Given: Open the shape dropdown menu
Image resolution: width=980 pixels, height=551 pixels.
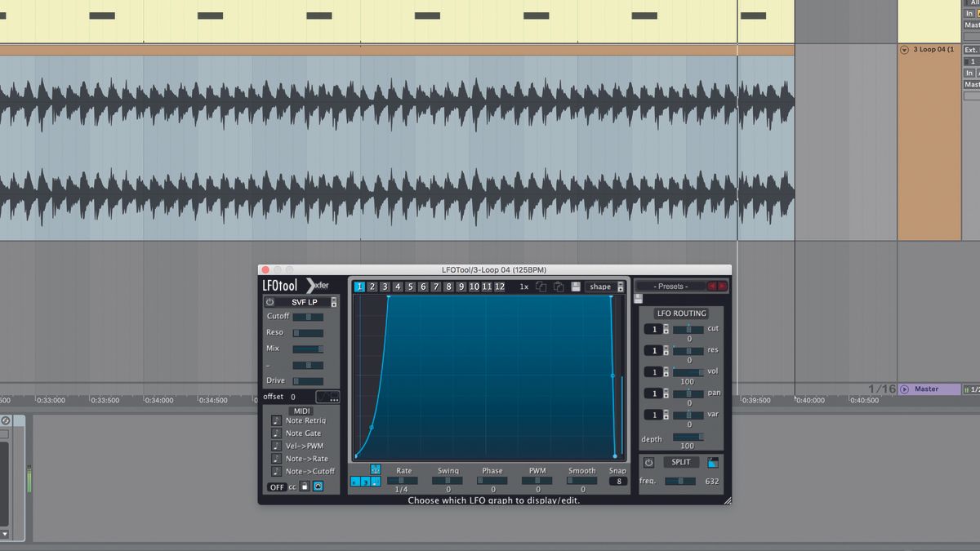Looking at the screenshot, I should (604, 287).
